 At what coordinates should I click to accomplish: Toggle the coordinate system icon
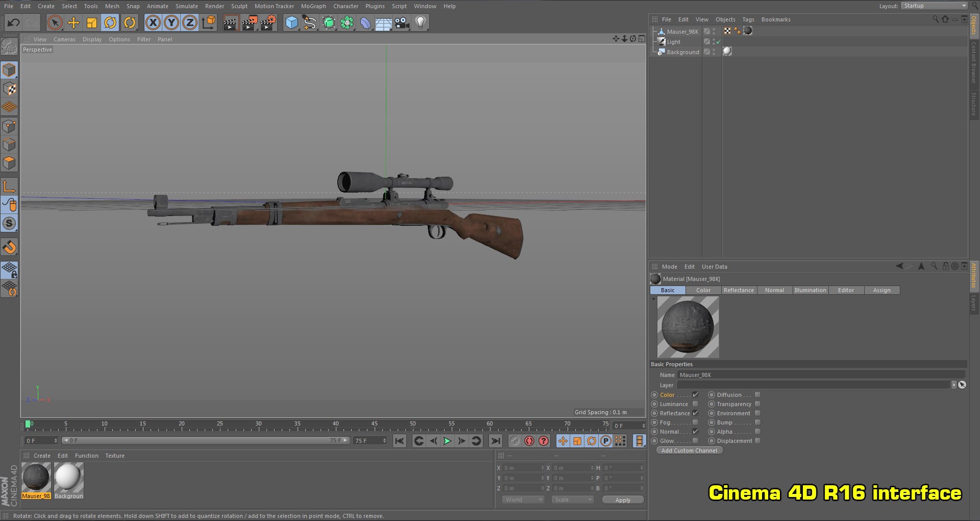[x=209, y=22]
